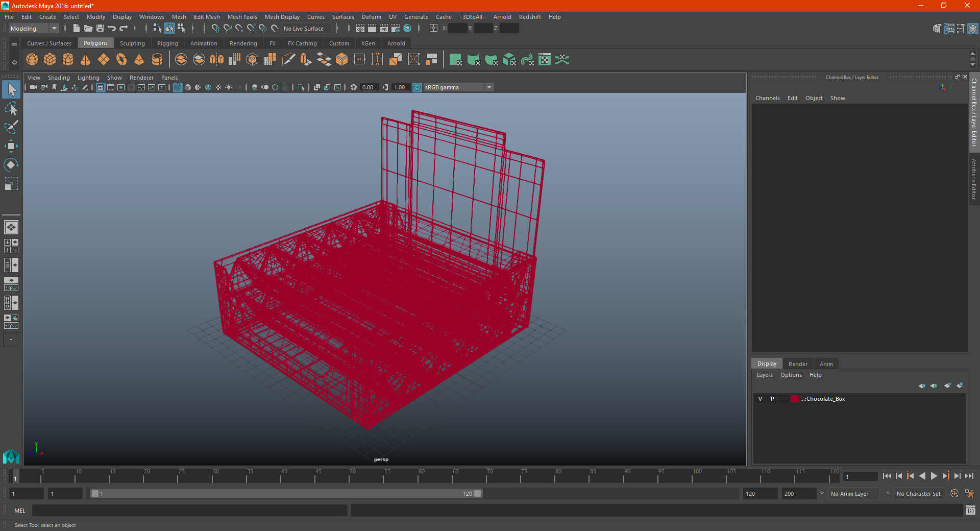Viewport: 980px width, 531px height.
Task: Click the time range slider bar
Action: [x=286, y=494]
